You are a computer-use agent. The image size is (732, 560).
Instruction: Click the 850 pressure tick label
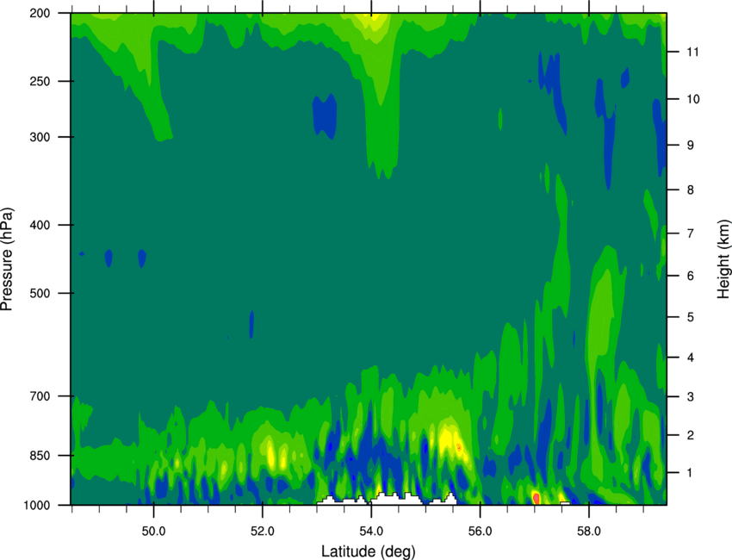click(x=40, y=456)
